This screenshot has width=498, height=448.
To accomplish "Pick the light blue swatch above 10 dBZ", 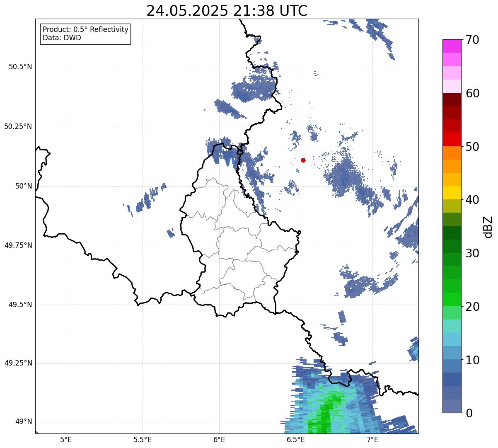I will point(452,353).
